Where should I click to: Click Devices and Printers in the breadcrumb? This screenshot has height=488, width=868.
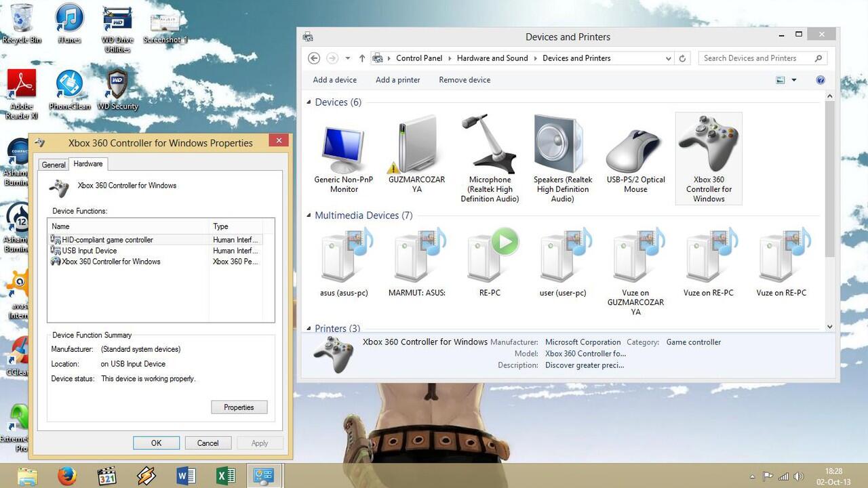[x=576, y=58]
